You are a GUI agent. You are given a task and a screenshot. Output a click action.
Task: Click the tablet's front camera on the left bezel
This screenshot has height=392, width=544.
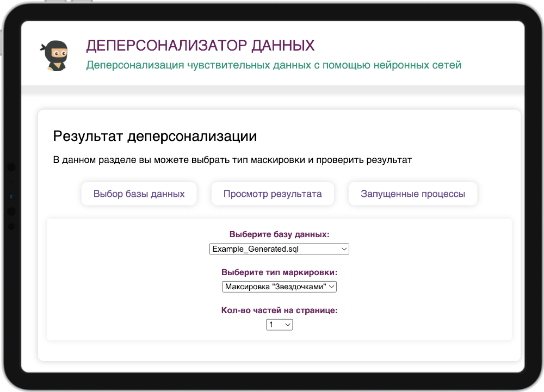tap(11, 196)
